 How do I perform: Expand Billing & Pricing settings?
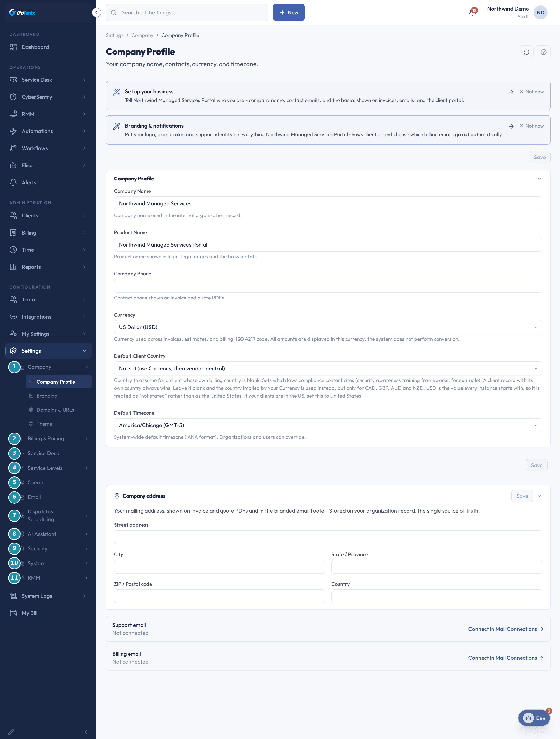pyautogui.click(x=54, y=438)
